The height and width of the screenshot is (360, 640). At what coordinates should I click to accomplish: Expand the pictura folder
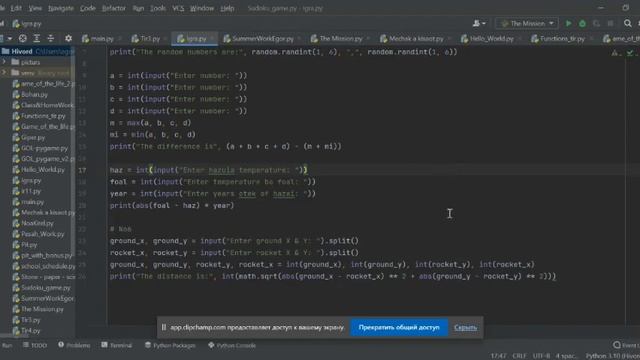(4, 62)
